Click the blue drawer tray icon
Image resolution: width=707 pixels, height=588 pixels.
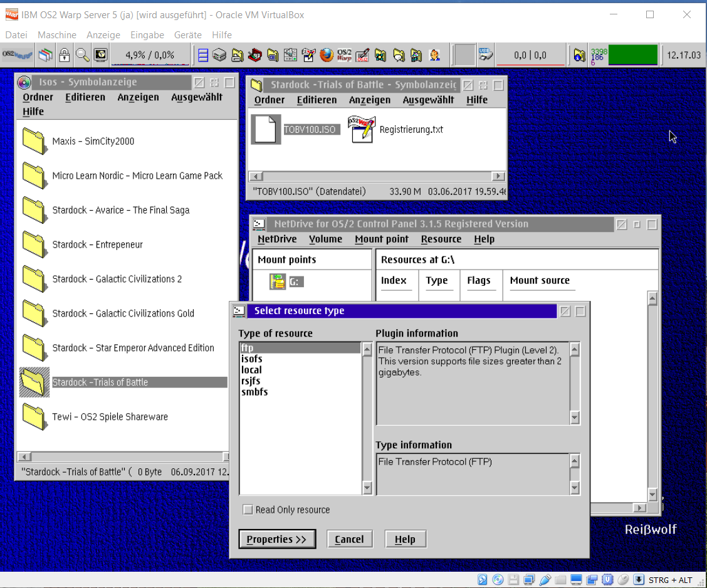click(203, 55)
